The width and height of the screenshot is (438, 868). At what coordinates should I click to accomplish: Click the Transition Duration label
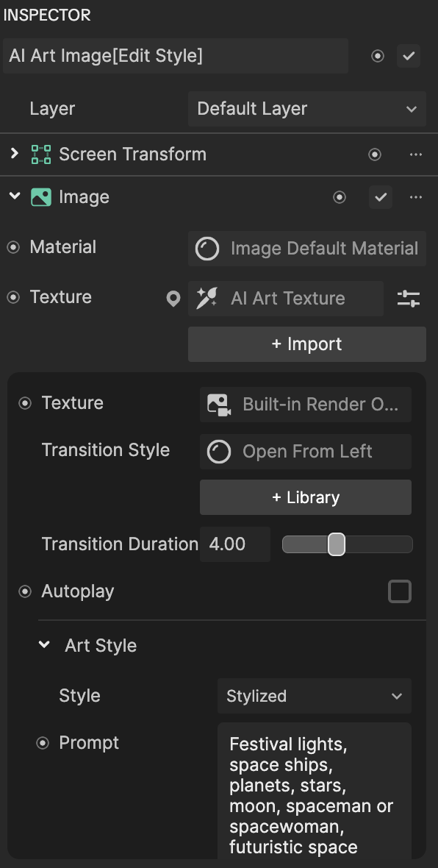pos(120,544)
